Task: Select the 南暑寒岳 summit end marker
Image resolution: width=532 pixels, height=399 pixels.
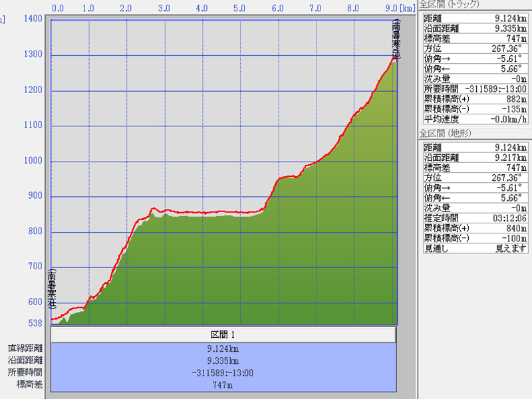Action: [x=396, y=38]
